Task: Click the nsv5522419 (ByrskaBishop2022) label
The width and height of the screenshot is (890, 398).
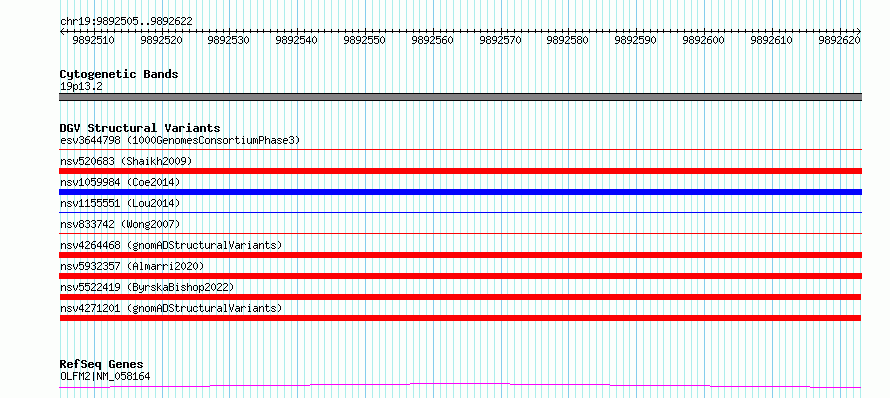Action: [x=147, y=287]
